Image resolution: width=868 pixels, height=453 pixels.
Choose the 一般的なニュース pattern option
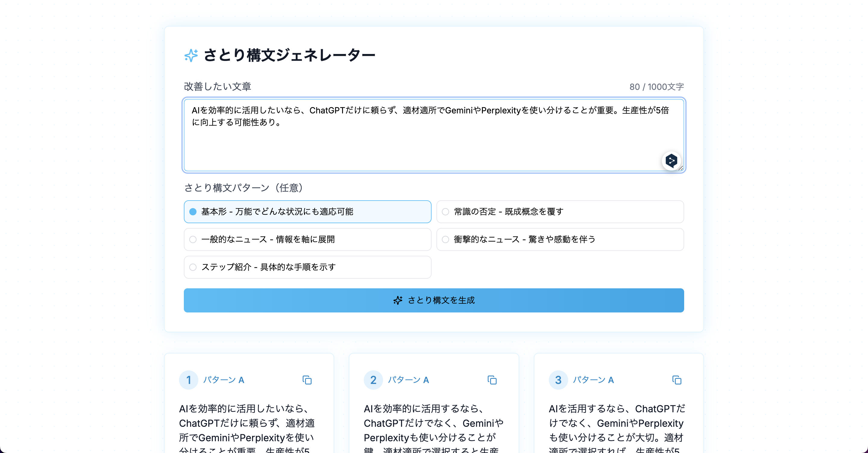pyautogui.click(x=193, y=239)
